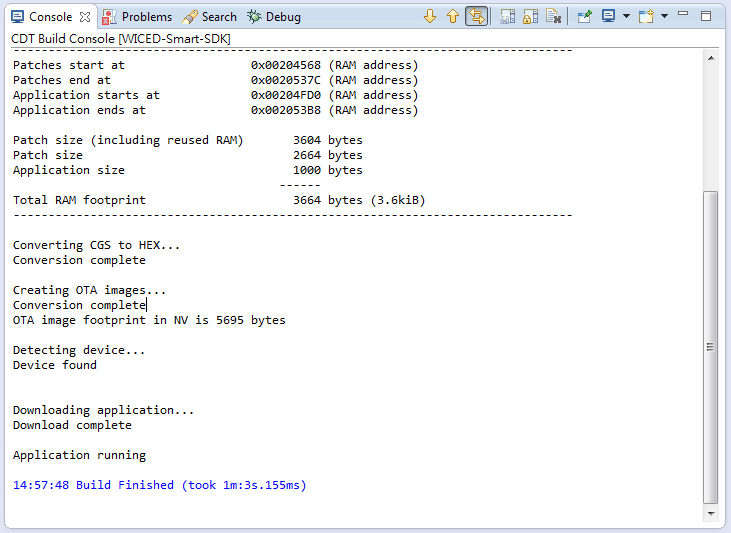Clear the console with document-X icon
Viewport: 731px width, 533px height.
(x=553, y=17)
